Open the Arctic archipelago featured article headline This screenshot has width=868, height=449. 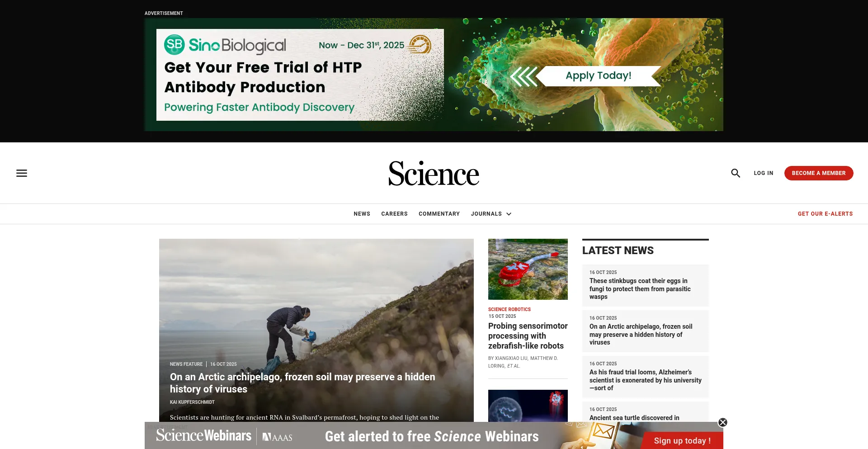tap(302, 383)
